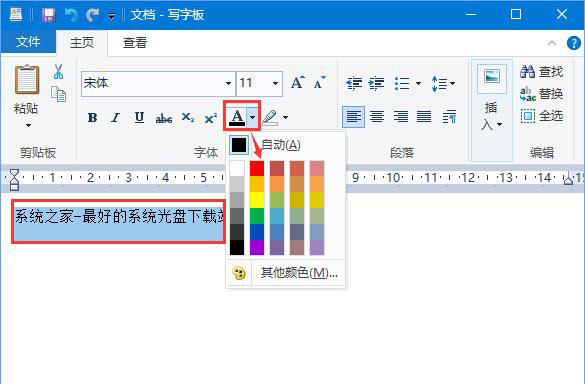Open the font size 11 dropdown
This screenshot has width=585, height=384.
click(x=275, y=83)
